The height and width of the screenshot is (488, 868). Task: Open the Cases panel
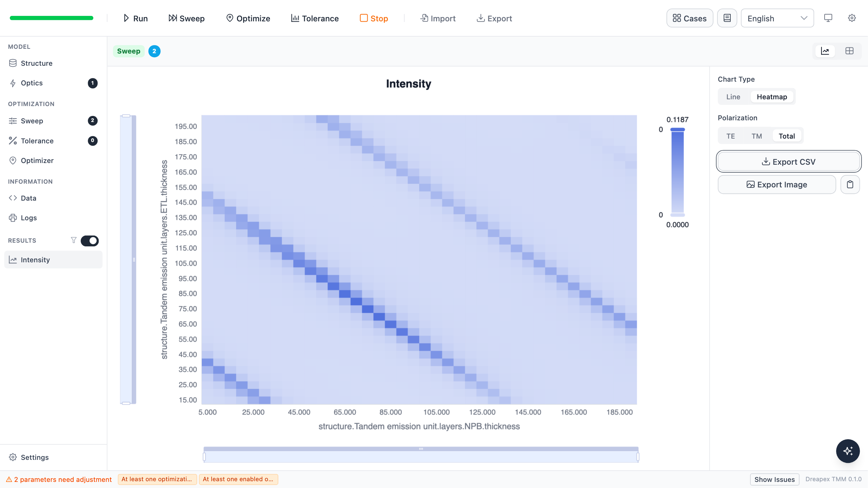(x=690, y=18)
